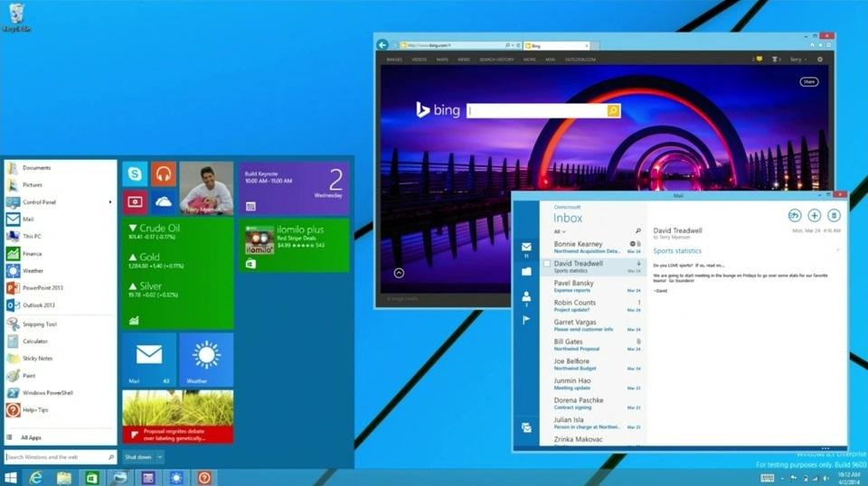Select the flagged items icon in Mail sidebar
Screen dimensions: 868x486
coord(526,320)
